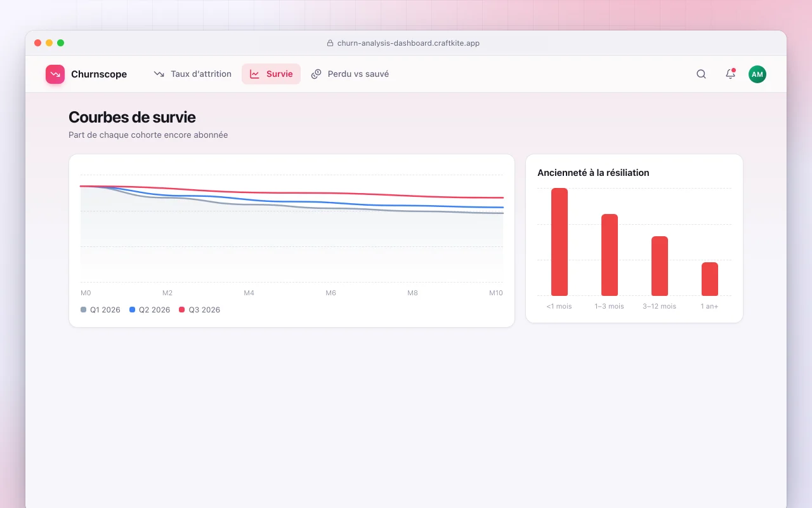Screen dimensions: 812x508
Task: Click the 1–3 mois axis label
Action: click(609, 306)
